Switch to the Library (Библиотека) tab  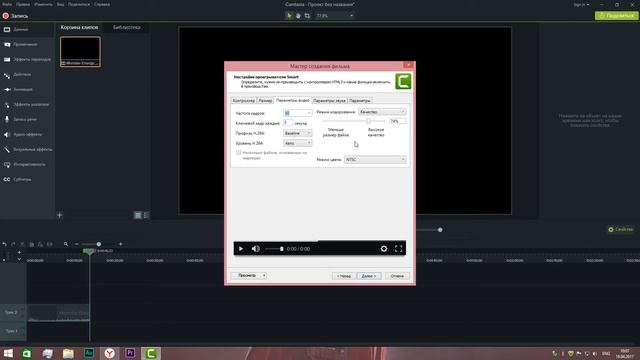[x=127, y=27]
